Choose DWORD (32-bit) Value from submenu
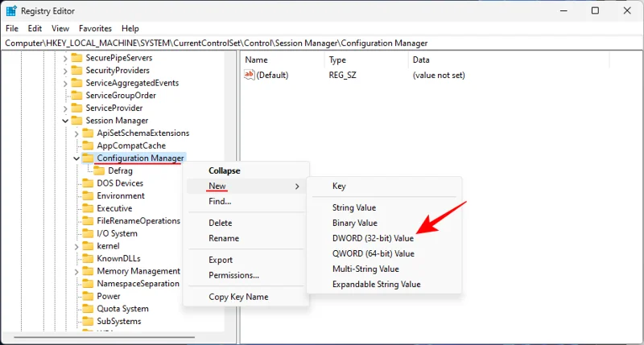The height and width of the screenshot is (345, 644). [373, 239]
